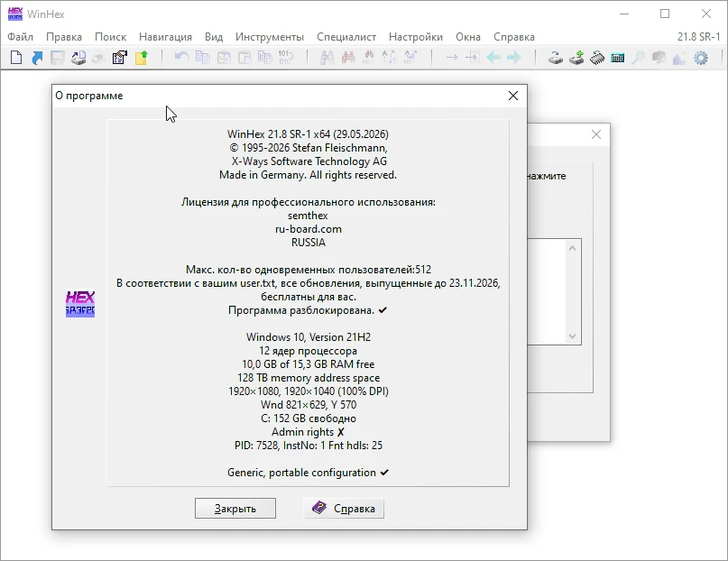
Task: Open the Настройки menu
Action: [x=416, y=37]
